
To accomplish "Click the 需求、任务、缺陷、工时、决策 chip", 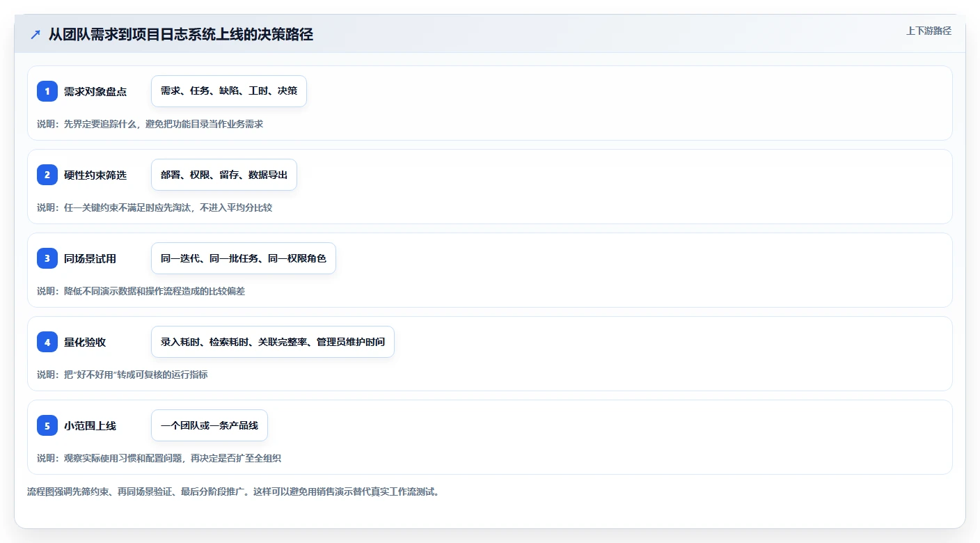I will [229, 91].
